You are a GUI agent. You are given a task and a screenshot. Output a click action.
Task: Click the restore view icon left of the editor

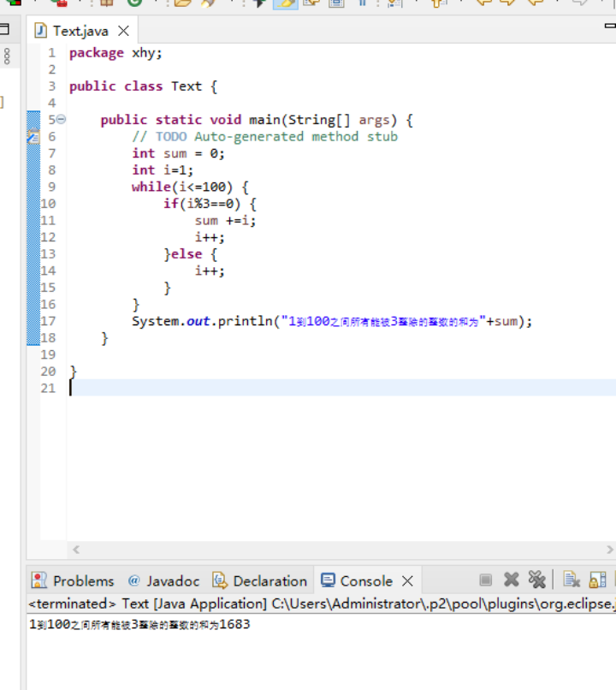click(x=4, y=29)
